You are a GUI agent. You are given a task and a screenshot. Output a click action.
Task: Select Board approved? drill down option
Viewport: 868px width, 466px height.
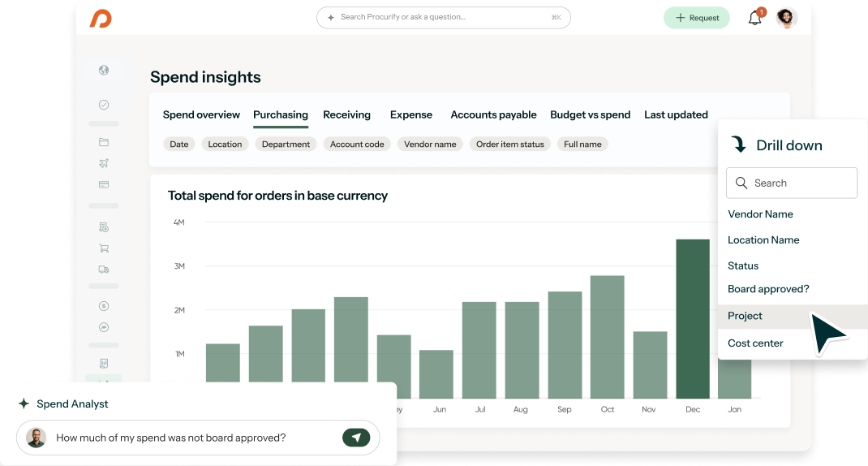click(768, 289)
